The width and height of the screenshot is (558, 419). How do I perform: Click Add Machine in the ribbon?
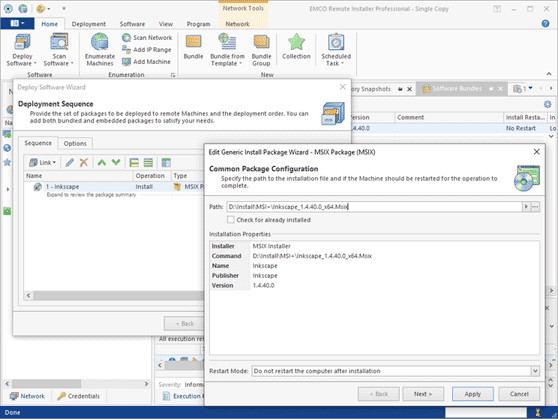click(146, 62)
